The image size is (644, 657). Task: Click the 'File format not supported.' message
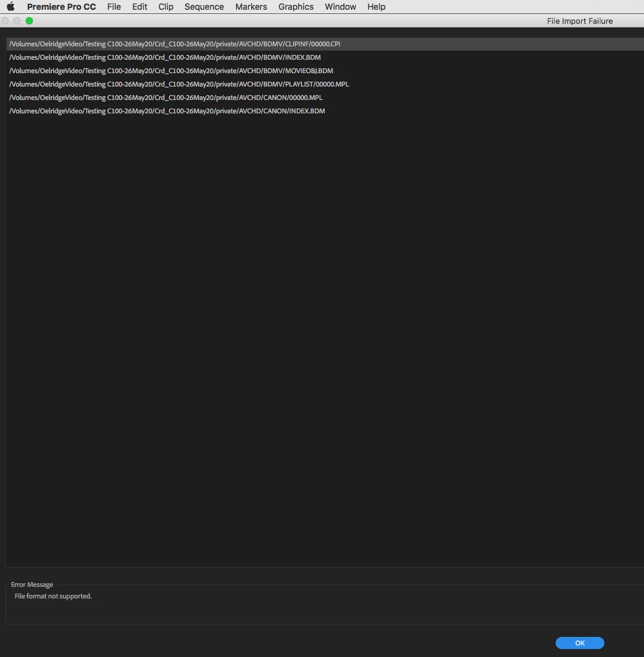pos(53,596)
